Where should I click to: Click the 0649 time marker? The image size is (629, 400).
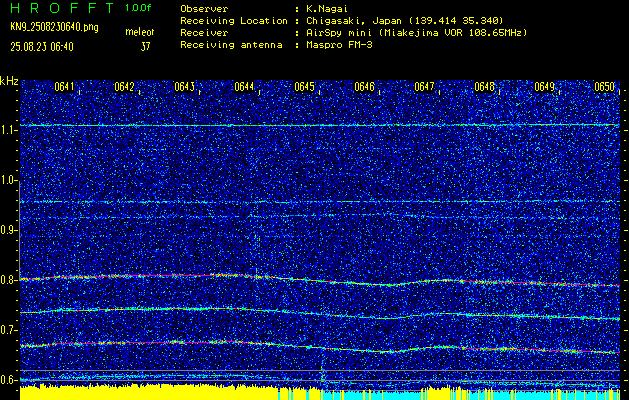coord(544,87)
